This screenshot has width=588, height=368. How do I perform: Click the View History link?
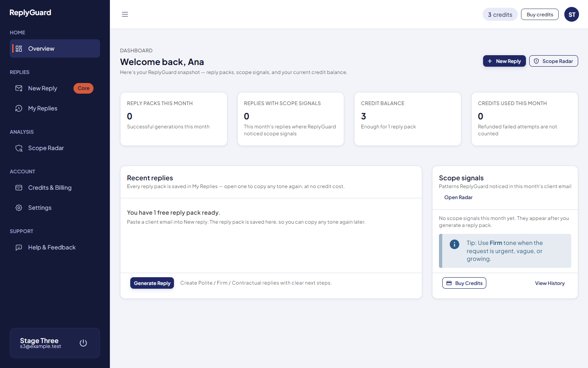[550, 283]
